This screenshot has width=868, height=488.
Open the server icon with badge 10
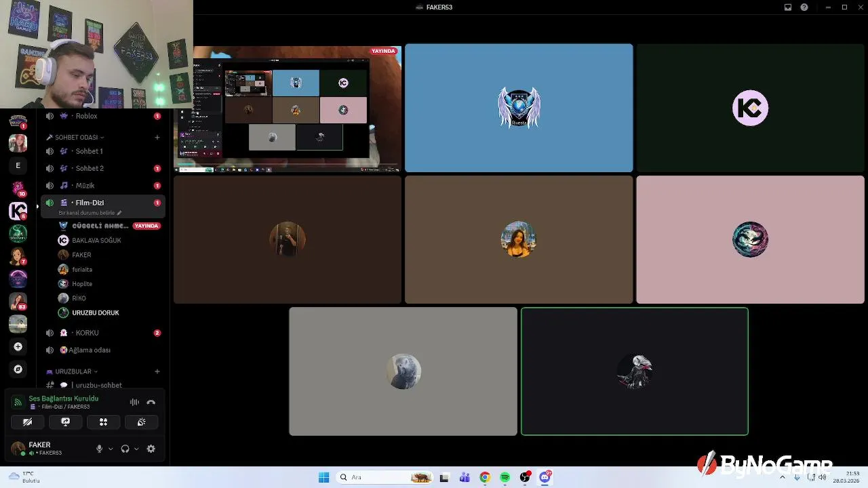click(x=18, y=188)
